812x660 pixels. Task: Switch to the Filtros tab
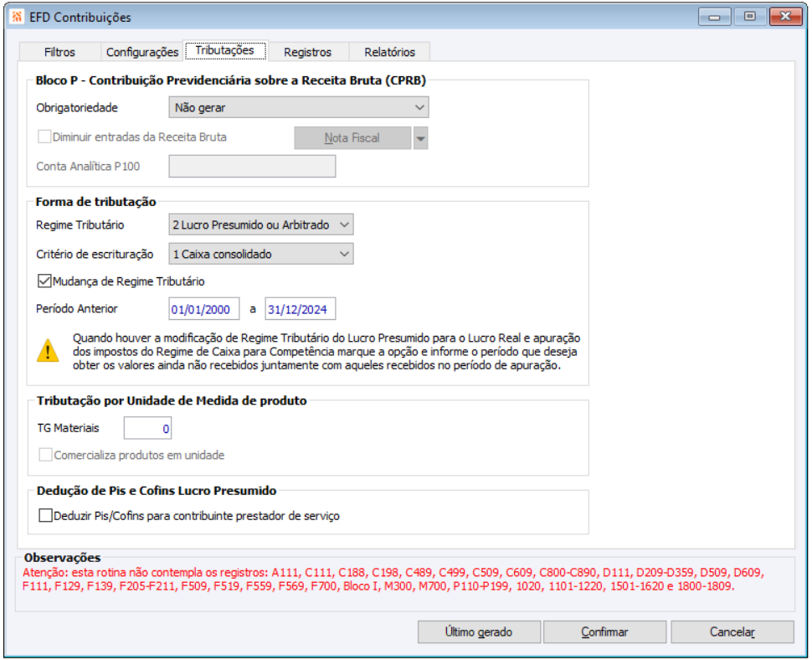point(59,52)
